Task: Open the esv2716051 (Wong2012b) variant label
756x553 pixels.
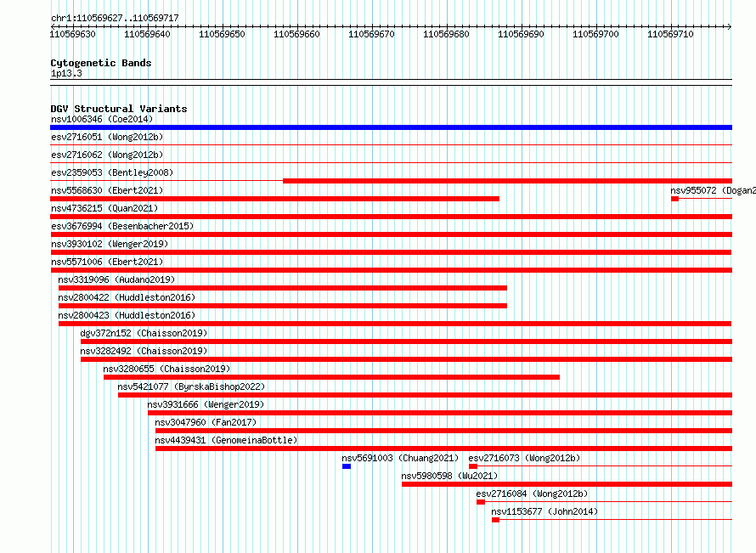Action: tap(107, 137)
